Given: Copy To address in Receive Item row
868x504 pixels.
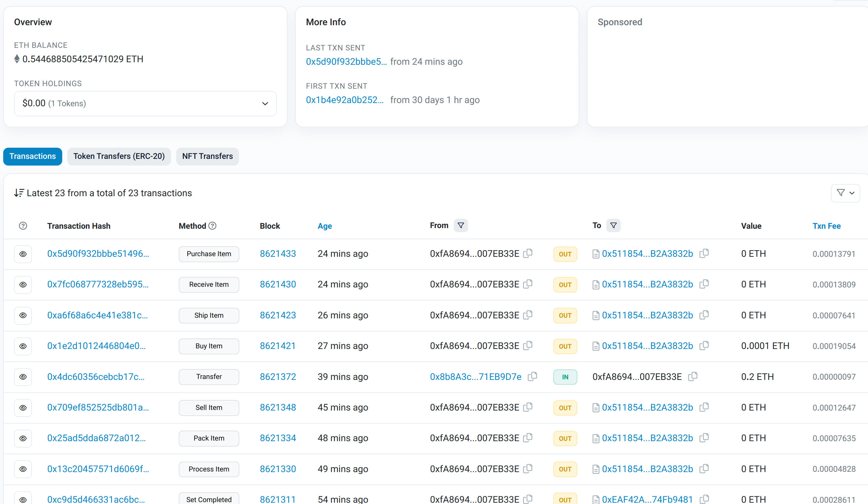Looking at the screenshot, I should [x=704, y=284].
